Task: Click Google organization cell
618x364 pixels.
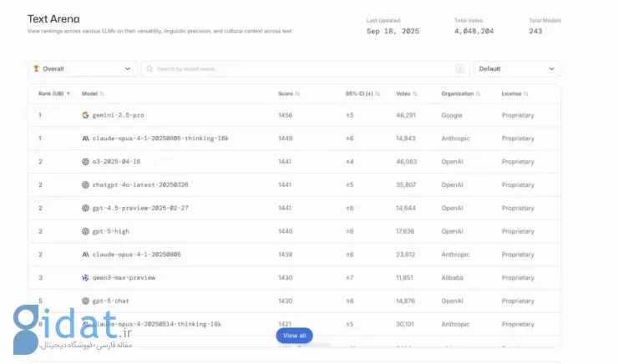Action: (452, 115)
